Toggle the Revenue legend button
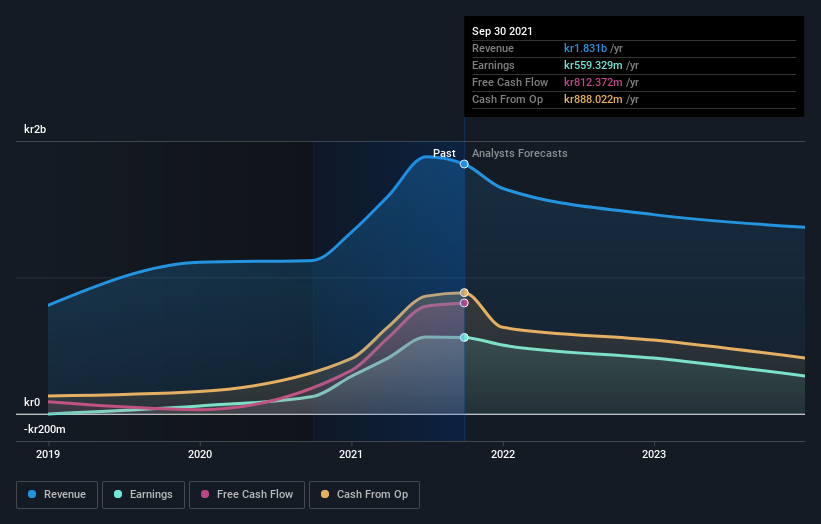This screenshot has height=524, width=821. tap(57, 495)
